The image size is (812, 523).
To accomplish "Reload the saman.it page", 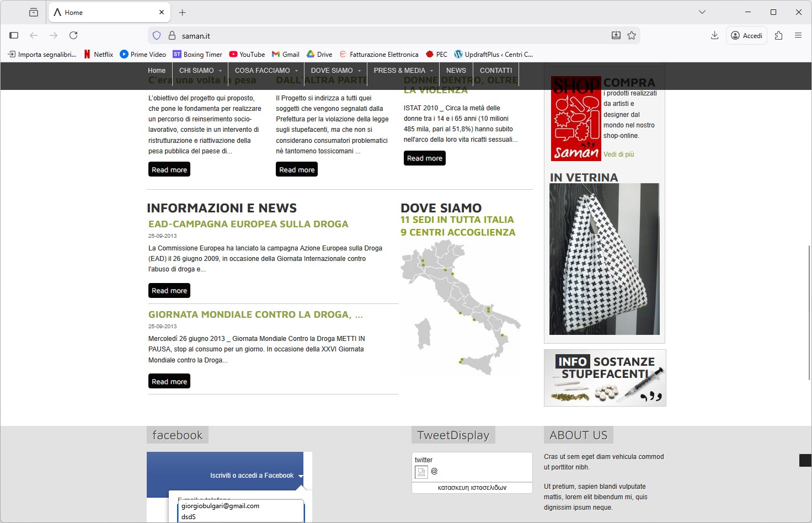I will 73,35.
